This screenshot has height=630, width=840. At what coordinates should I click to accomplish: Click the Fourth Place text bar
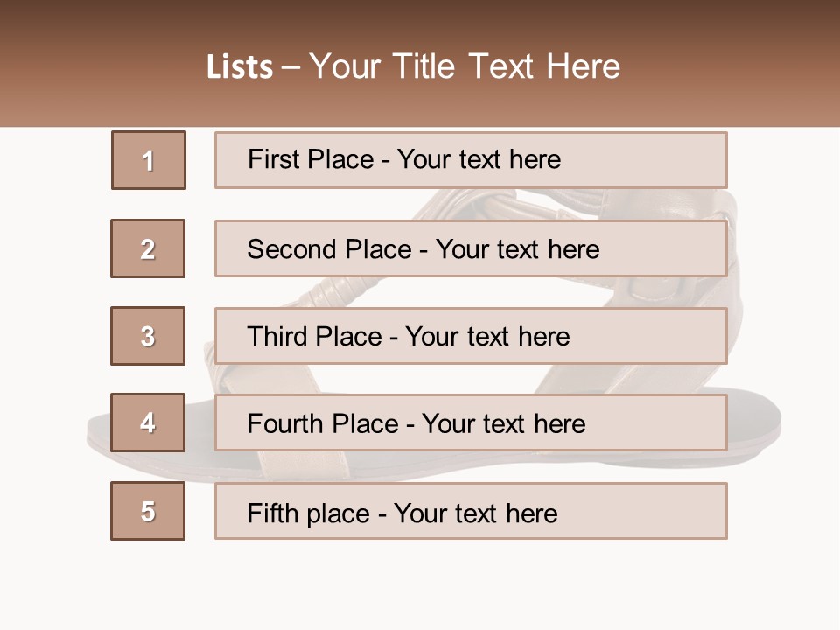tap(471, 423)
